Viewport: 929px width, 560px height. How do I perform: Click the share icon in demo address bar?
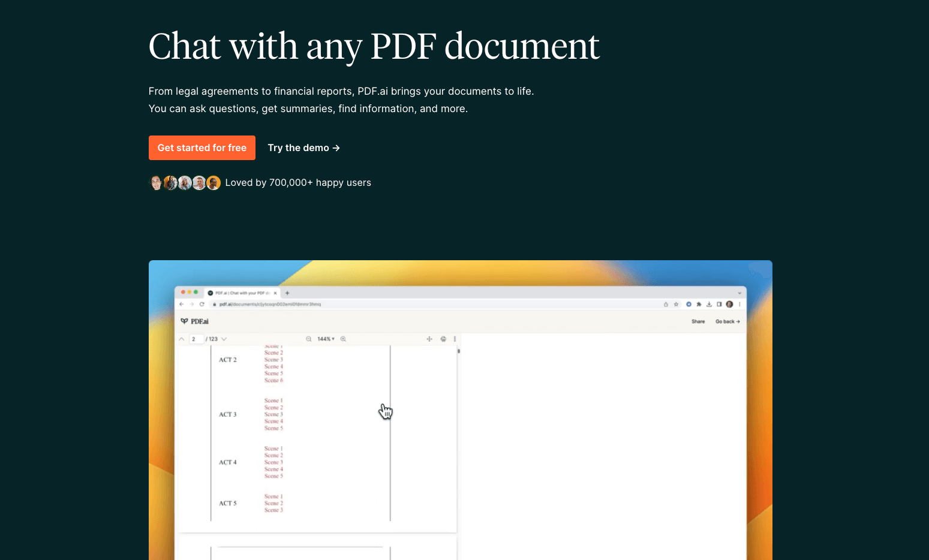[x=666, y=304]
